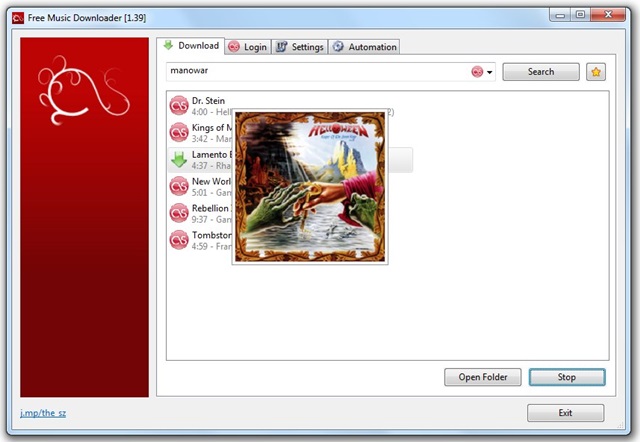Image resolution: width=640 pixels, height=442 pixels.
Task: Click the star favorites button
Action: 596,72
